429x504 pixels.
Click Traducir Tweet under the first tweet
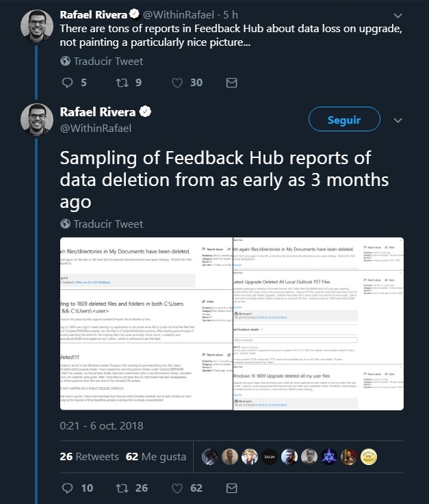point(102,61)
